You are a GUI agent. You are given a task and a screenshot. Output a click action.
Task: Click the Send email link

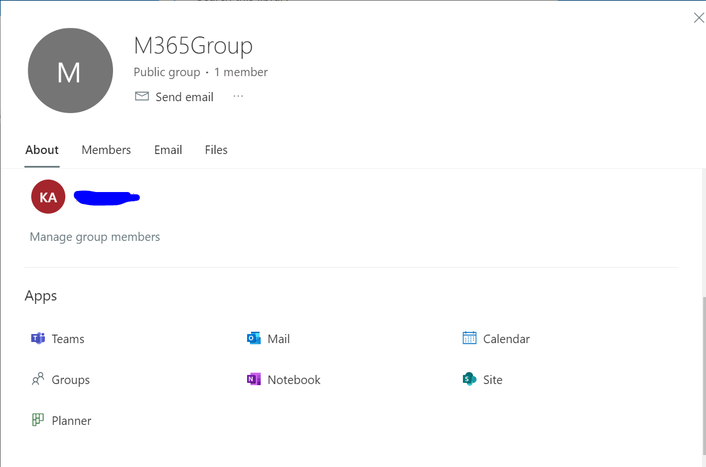click(x=185, y=97)
